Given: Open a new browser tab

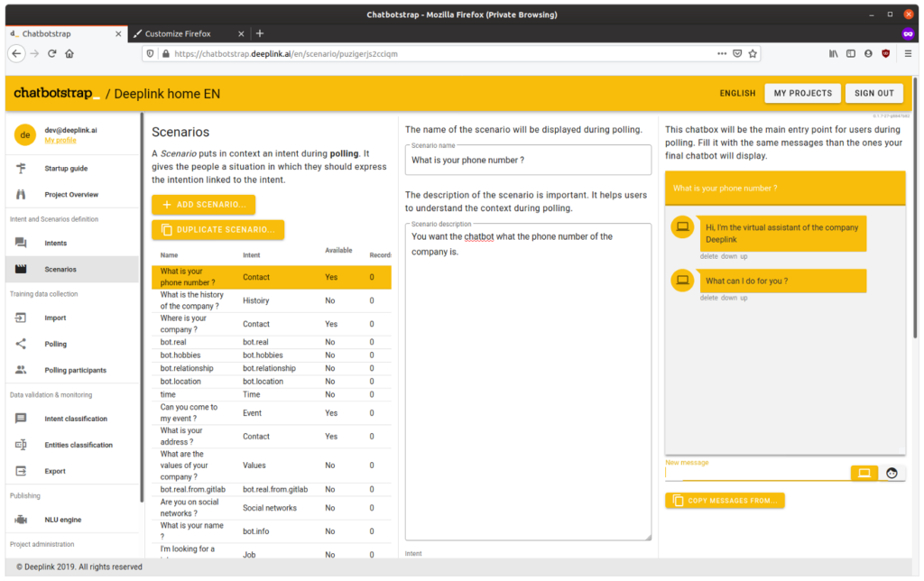Looking at the screenshot, I should click(x=260, y=33).
